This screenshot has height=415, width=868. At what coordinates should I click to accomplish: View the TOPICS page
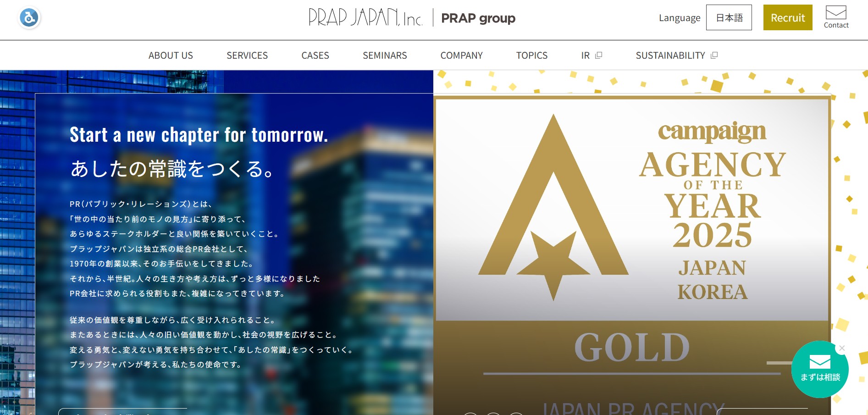[532, 55]
